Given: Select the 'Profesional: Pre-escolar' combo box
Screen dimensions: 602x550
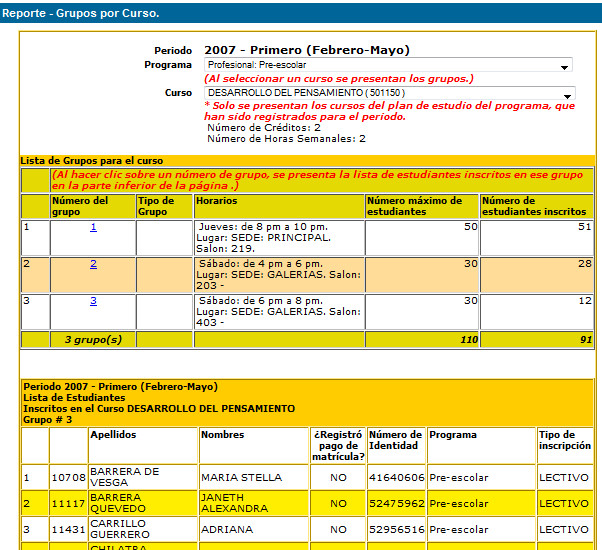Looking at the screenshot, I should coord(388,65).
